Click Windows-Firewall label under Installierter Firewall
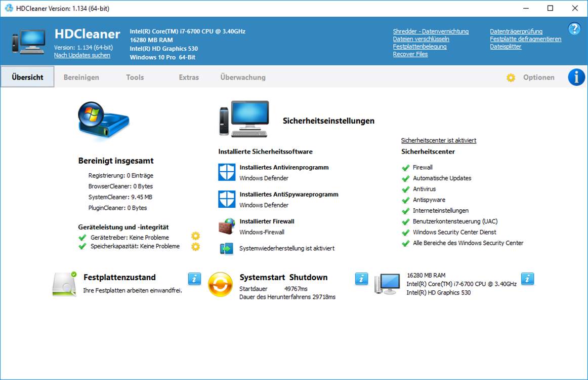The width and height of the screenshot is (588, 380). point(262,233)
